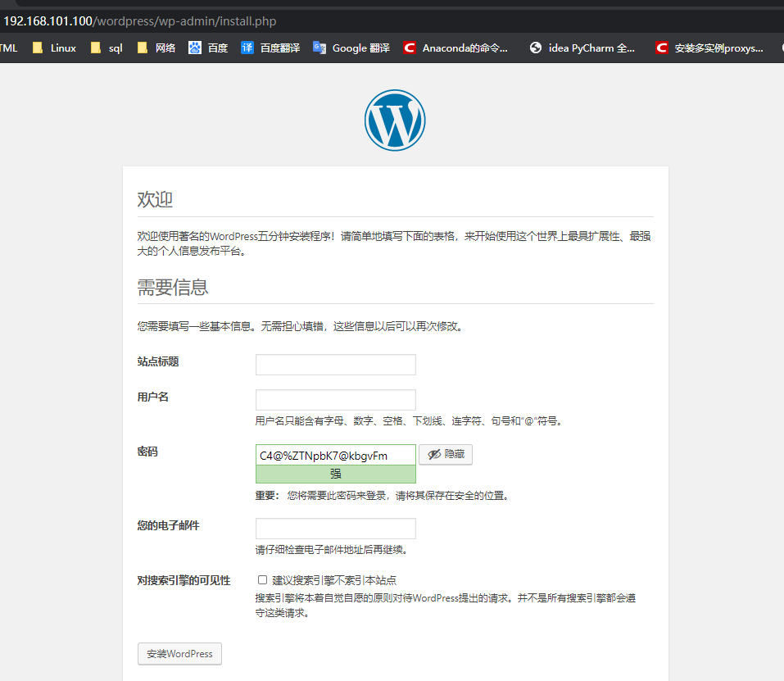Open the 百度 bookmark
The width and height of the screenshot is (784, 681).
tap(207, 48)
